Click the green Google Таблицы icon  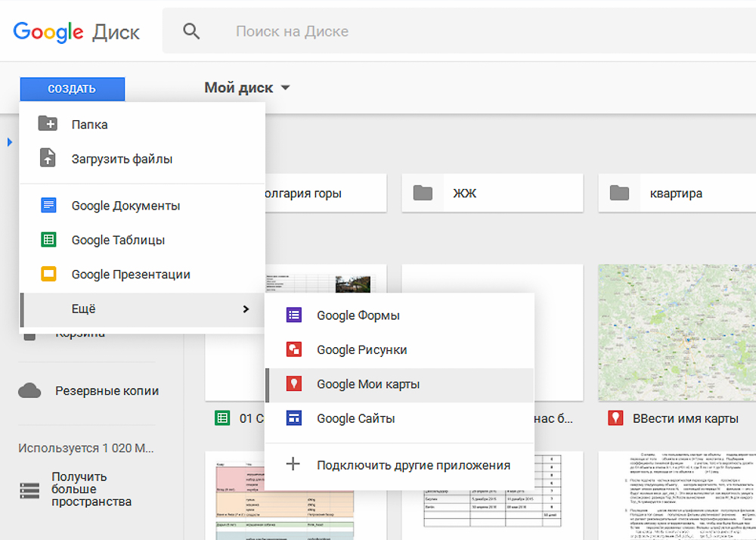[48, 240]
